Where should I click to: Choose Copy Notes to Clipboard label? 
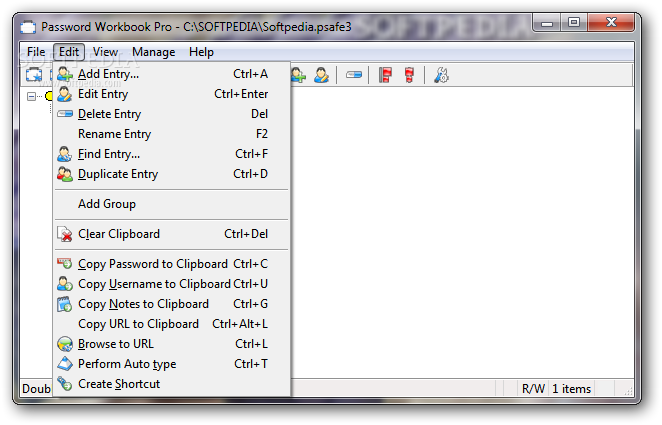click(x=144, y=304)
